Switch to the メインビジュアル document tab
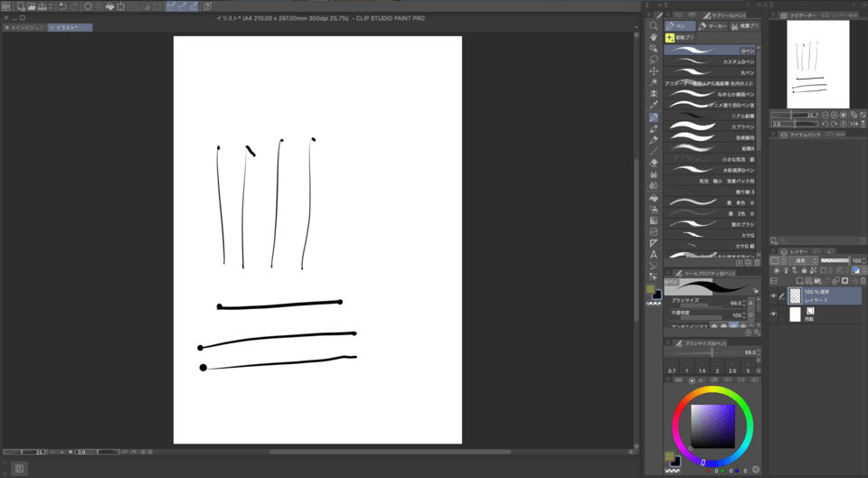 (24, 27)
